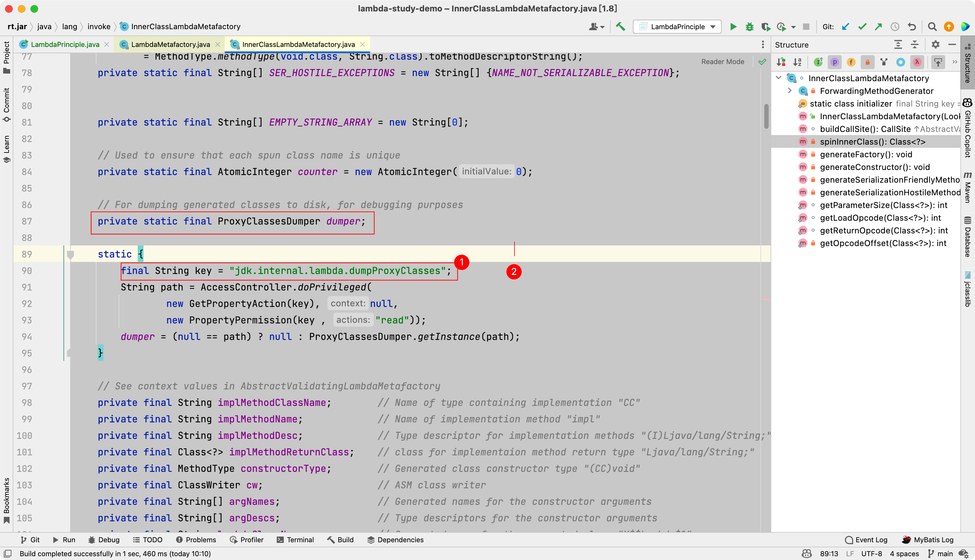Open Search Everywhere magnifier icon
This screenshot has width=975, height=560.
932,27
